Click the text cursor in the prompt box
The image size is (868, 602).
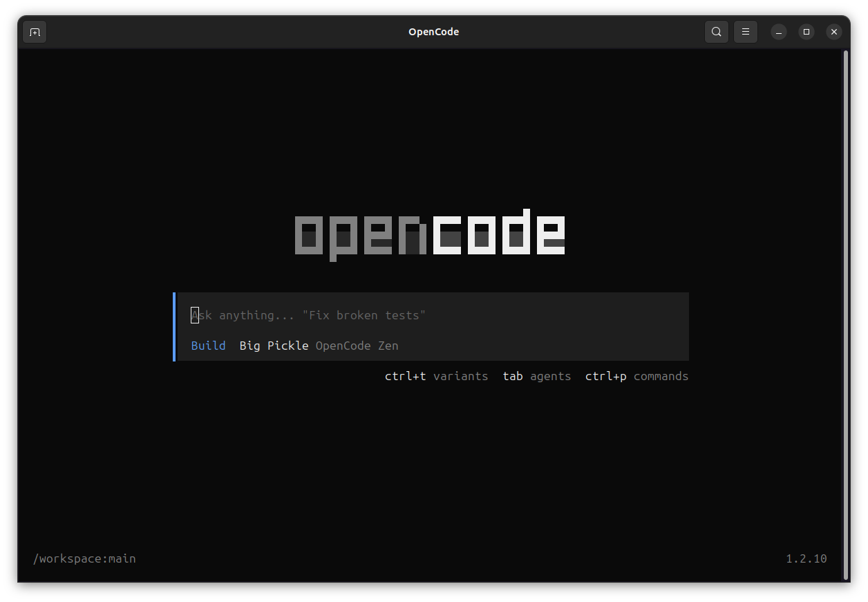(194, 315)
